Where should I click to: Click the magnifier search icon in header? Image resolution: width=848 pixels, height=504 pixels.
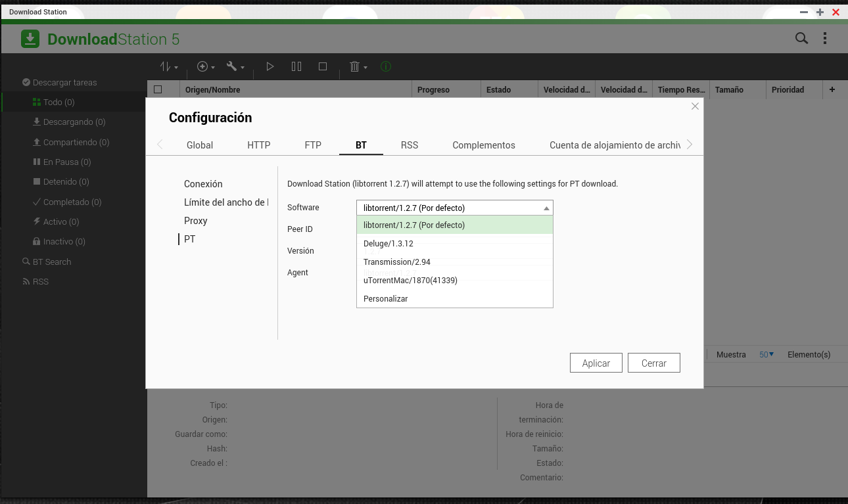click(x=801, y=39)
